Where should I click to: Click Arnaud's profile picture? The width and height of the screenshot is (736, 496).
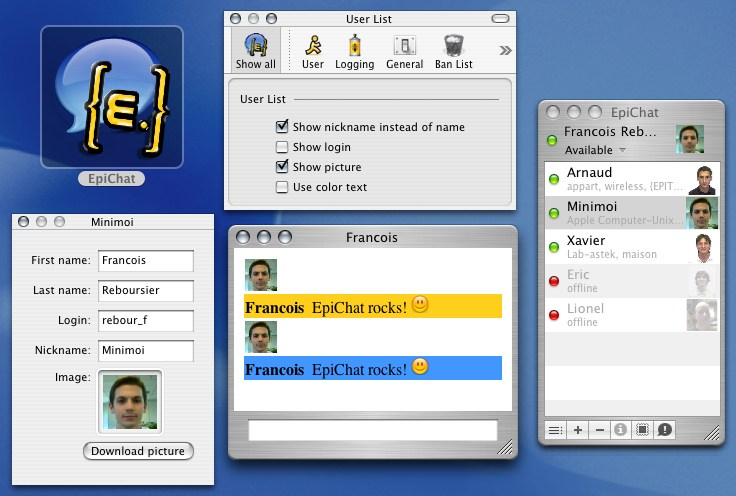[x=703, y=180]
